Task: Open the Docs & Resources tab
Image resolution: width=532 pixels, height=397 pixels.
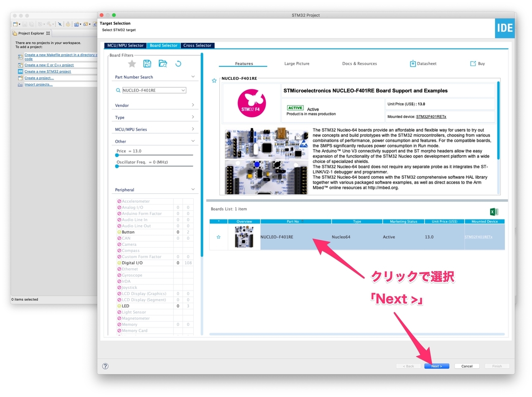Action: point(360,64)
